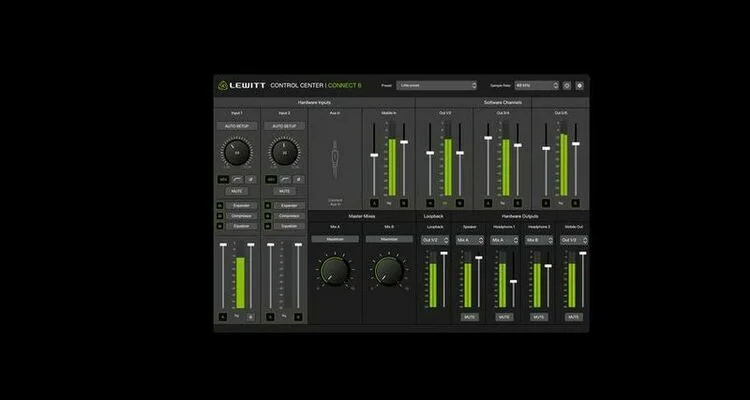Viewport: 750px width, 400px height.
Task: Open the settings gear in the header
Action: pyautogui.click(x=579, y=86)
